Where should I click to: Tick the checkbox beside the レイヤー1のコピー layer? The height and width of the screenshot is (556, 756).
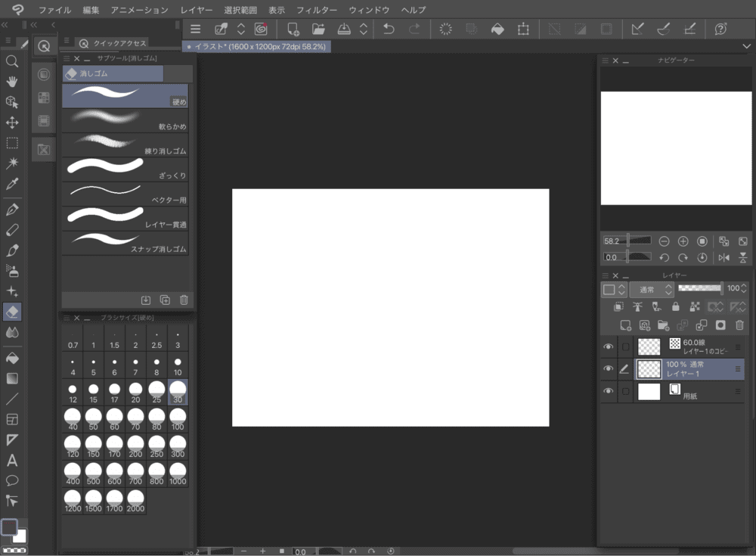click(625, 346)
